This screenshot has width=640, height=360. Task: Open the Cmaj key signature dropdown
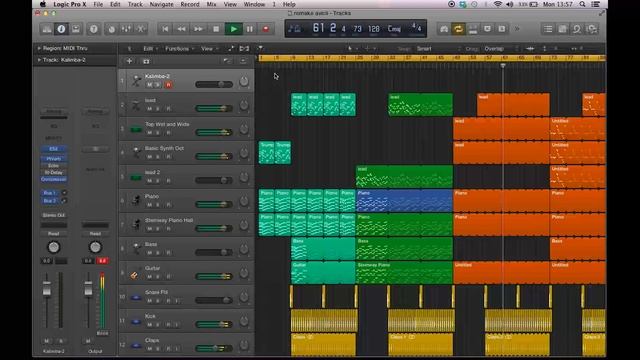tap(394, 29)
